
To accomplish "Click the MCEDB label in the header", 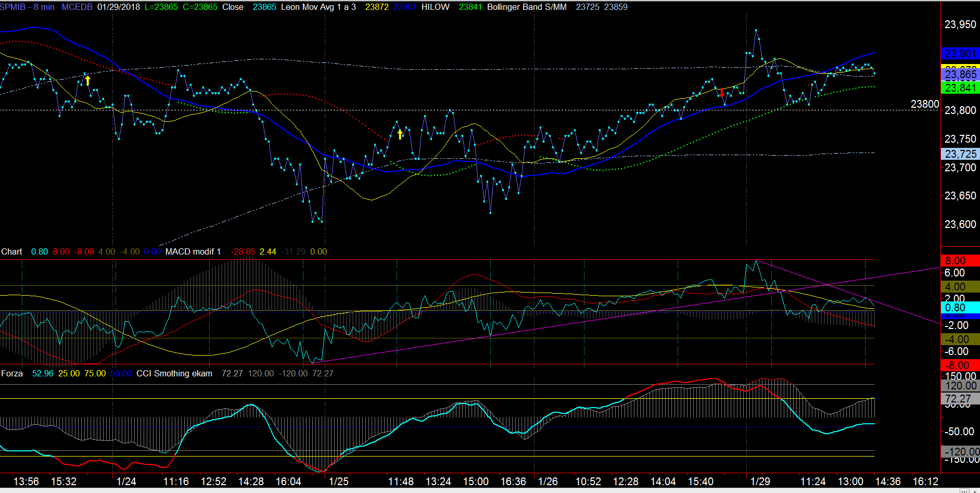I will 77,7.
